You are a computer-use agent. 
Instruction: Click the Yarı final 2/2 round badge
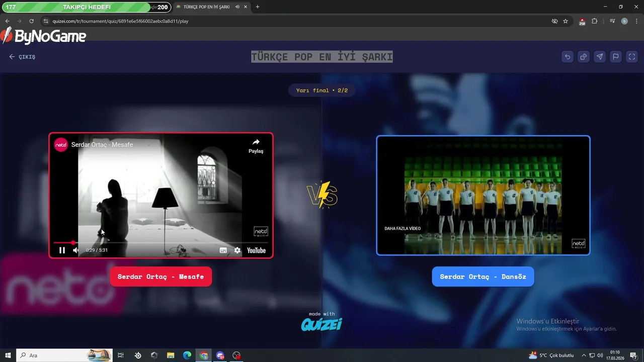coord(322,90)
